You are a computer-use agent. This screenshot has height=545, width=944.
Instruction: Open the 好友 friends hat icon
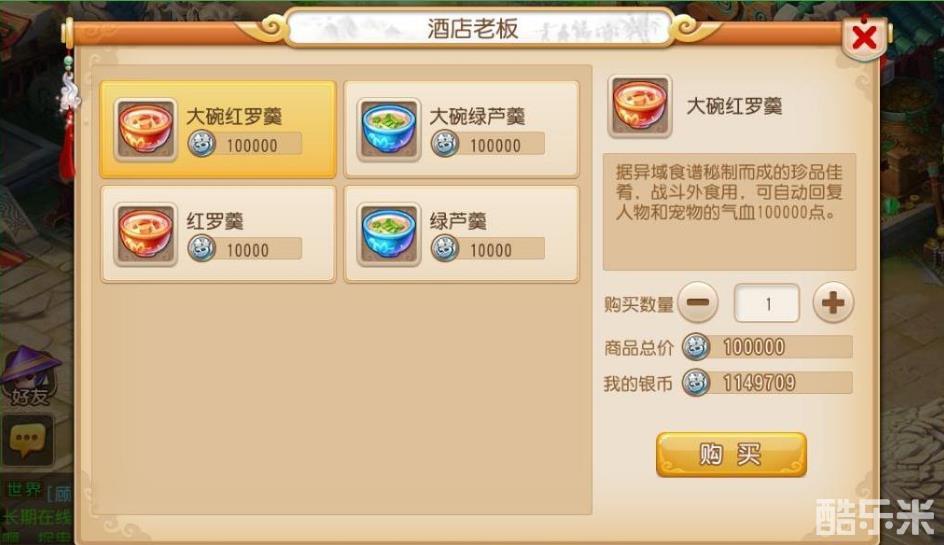tap(30, 375)
